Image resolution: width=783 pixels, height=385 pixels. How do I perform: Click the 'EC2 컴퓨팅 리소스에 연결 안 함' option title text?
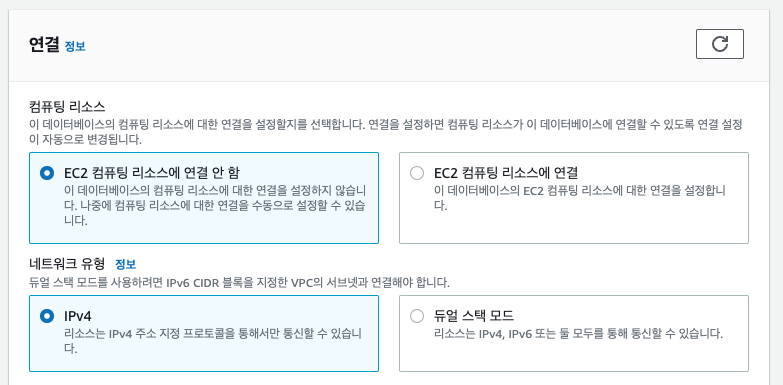point(152,173)
